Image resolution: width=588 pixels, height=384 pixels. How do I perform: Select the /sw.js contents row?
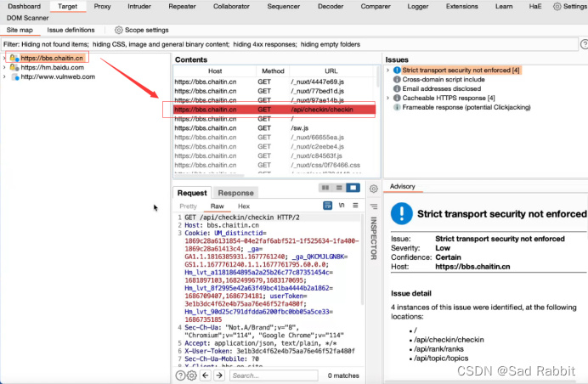point(274,128)
